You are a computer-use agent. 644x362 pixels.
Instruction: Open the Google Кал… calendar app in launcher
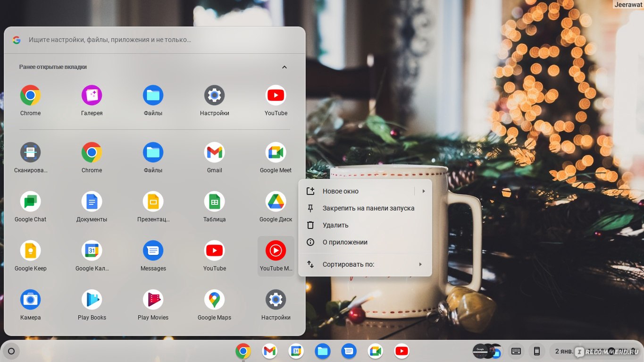pyautogui.click(x=92, y=251)
